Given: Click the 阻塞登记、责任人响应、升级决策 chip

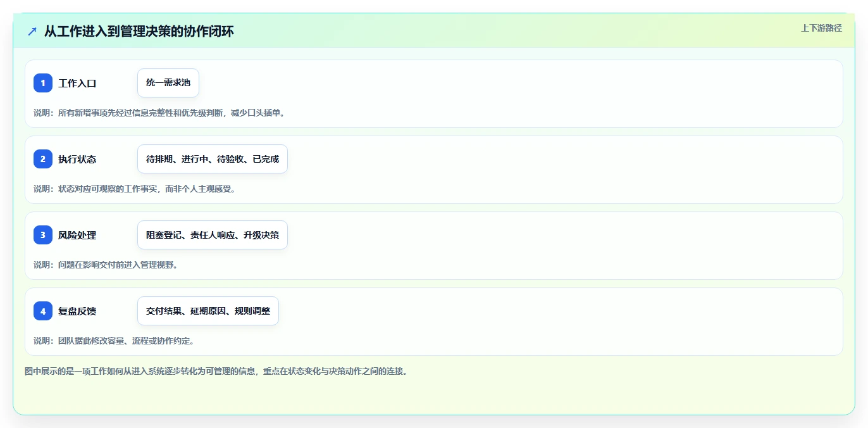Looking at the screenshot, I should [213, 235].
